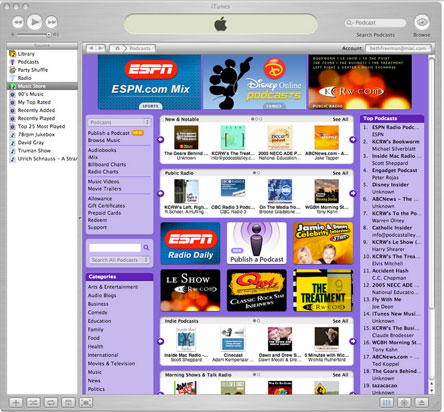Expand the Search All Podcasts dropdown
Viewport: 444px width, 412px height.
(119, 260)
